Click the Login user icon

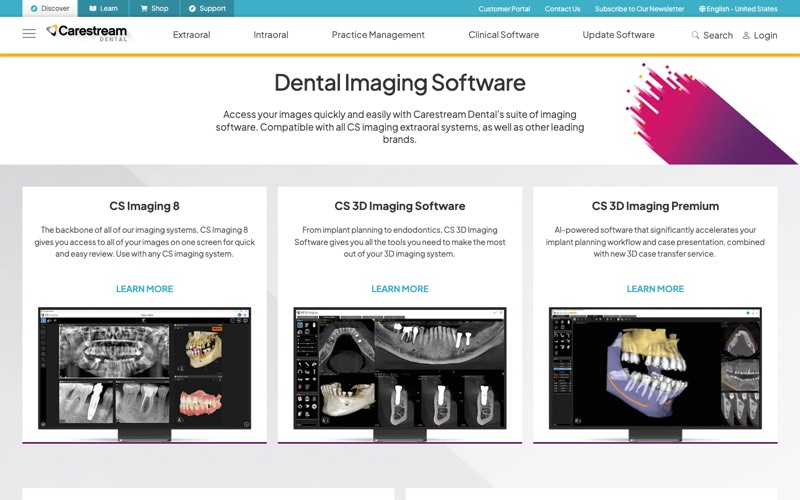pyautogui.click(x=746, y=35)
